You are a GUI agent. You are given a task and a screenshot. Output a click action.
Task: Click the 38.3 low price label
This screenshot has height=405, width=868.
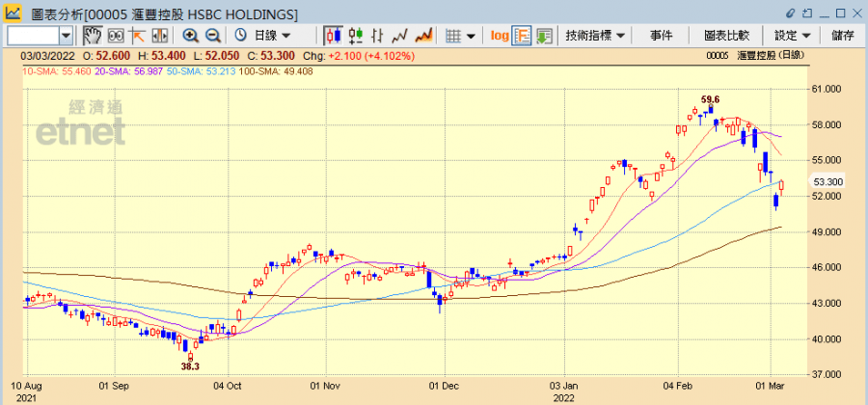(x=190, y=365)
